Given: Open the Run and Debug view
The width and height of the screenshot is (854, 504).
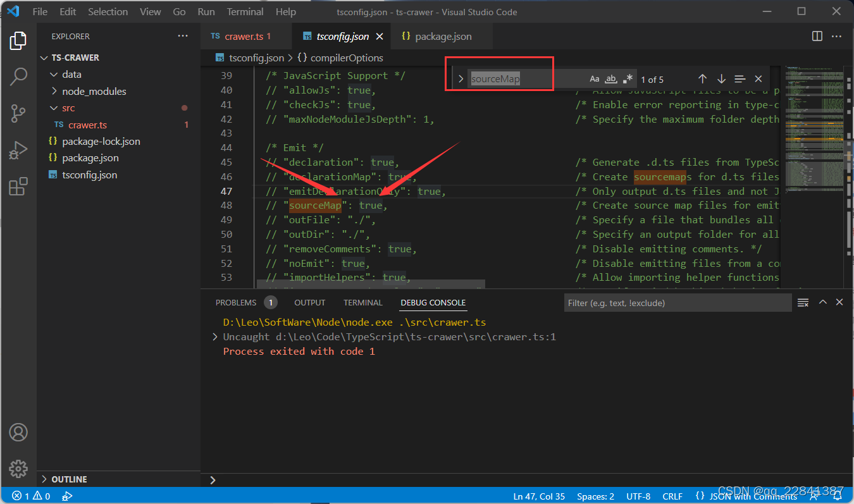Looking at the screenshot, I should point(18,150).
